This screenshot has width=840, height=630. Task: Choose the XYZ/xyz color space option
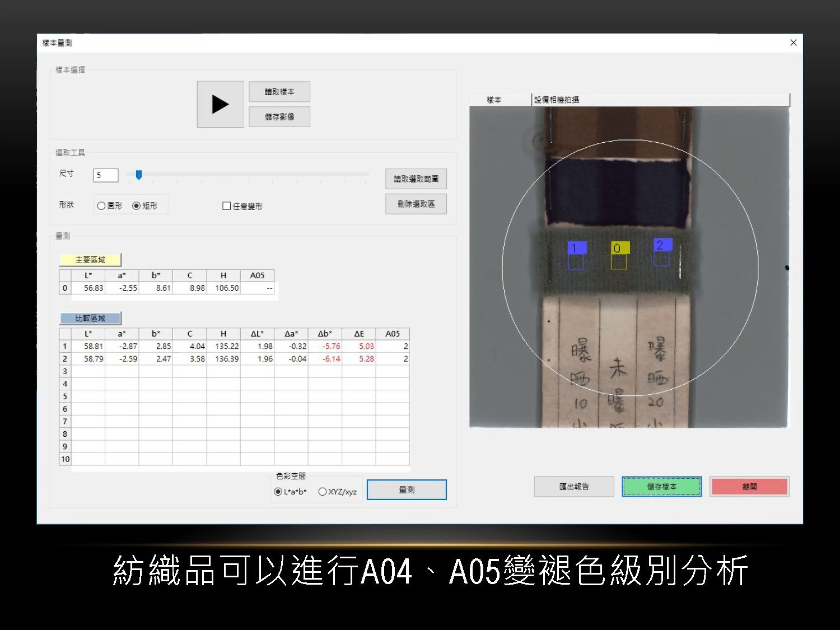coord(323,492)
